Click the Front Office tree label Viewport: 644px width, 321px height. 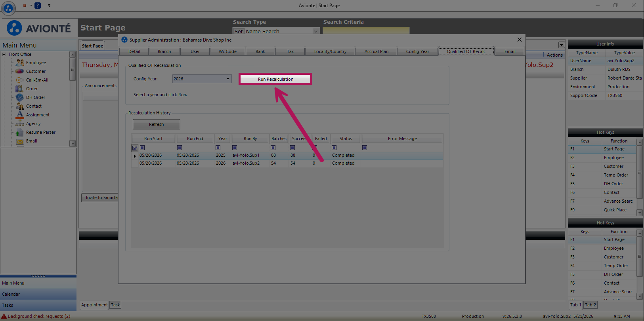click(20, 54)
